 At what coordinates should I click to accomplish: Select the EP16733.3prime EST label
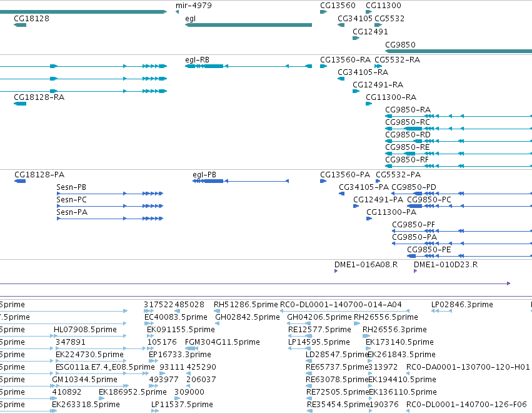point(180,355)
